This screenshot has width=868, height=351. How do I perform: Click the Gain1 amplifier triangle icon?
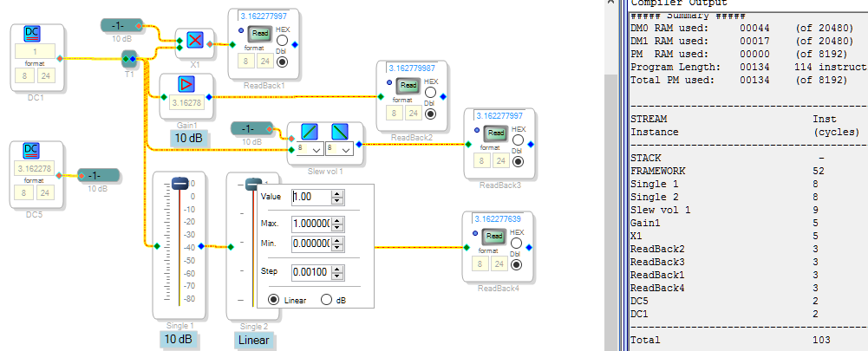tap(186, 84)
